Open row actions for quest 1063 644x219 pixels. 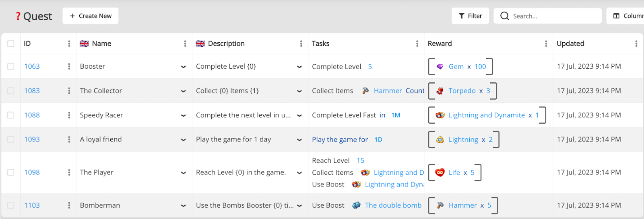[69, 67]
